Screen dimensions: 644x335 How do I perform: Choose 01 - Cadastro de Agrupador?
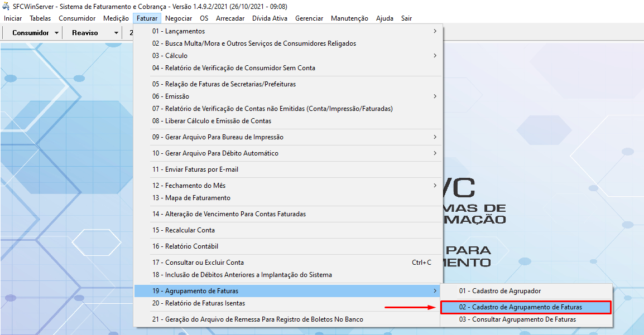pos(499,291)
